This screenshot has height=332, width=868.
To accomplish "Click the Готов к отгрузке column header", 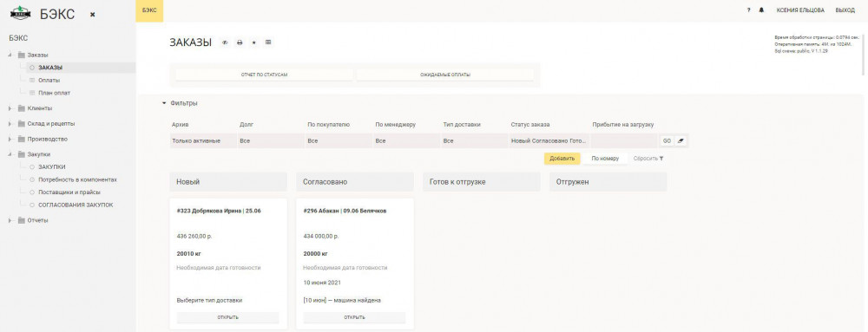I will click(x=482, y=182).
